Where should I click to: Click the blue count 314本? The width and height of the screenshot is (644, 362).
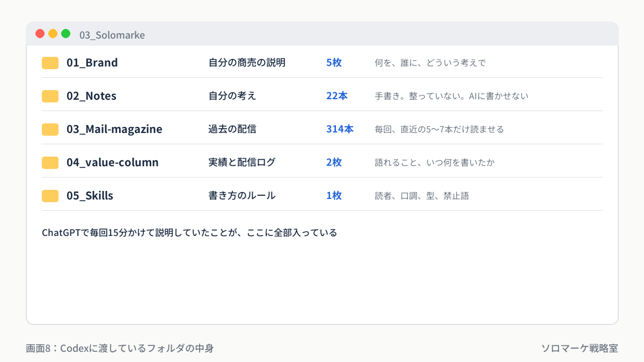pos(340,129)
